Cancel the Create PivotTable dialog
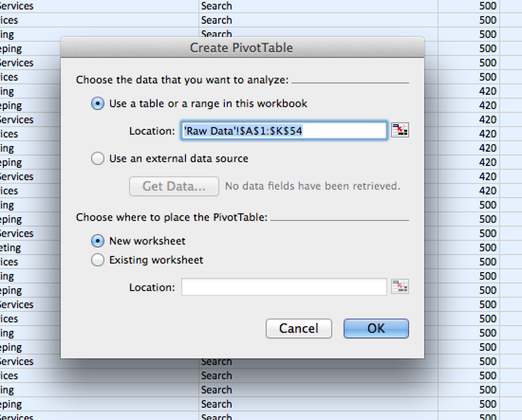This screenshot has height=420, width=522. [298, 329]
